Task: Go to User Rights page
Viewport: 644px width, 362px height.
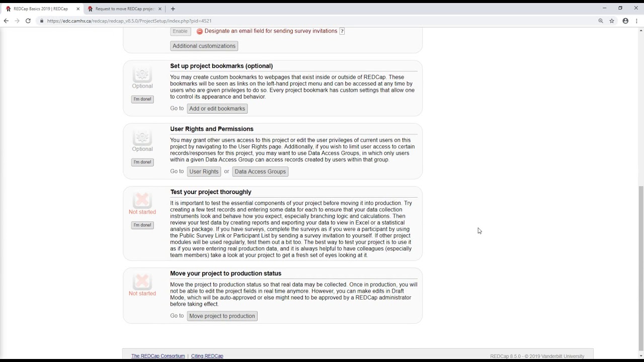Action: tap(204, 171)
